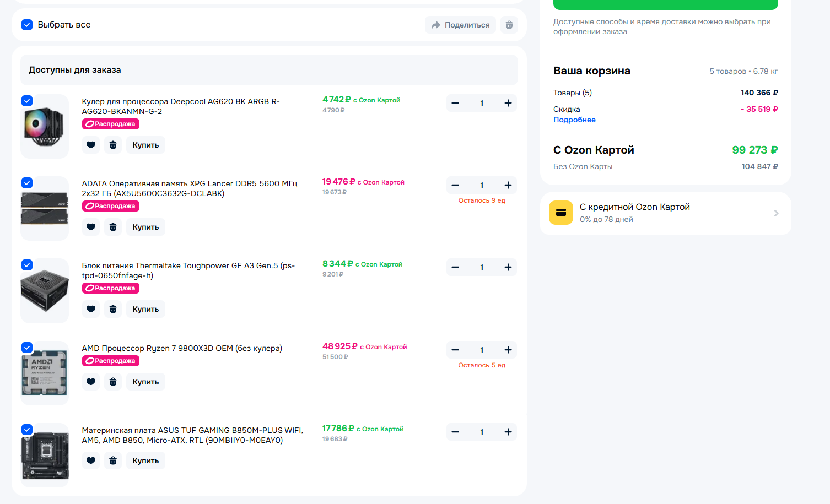830x504 pixels.
Task: Add Deepcool AG620 cooler to favorites
Action: [x=91, y=145]
